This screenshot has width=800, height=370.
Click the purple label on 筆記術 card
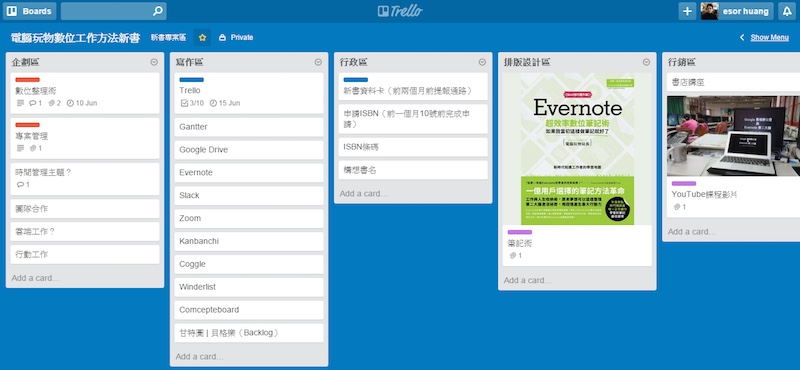pyautogui.click(x=519, y=232)
